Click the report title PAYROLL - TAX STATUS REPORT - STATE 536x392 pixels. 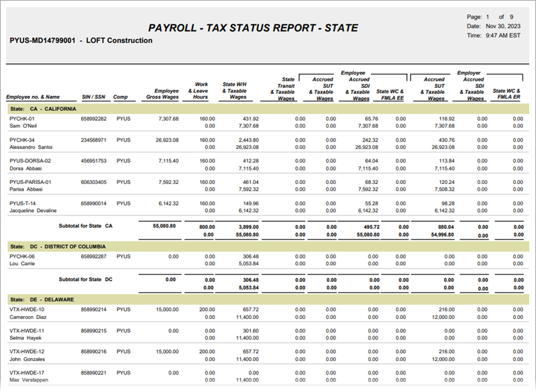coord(253,28)
